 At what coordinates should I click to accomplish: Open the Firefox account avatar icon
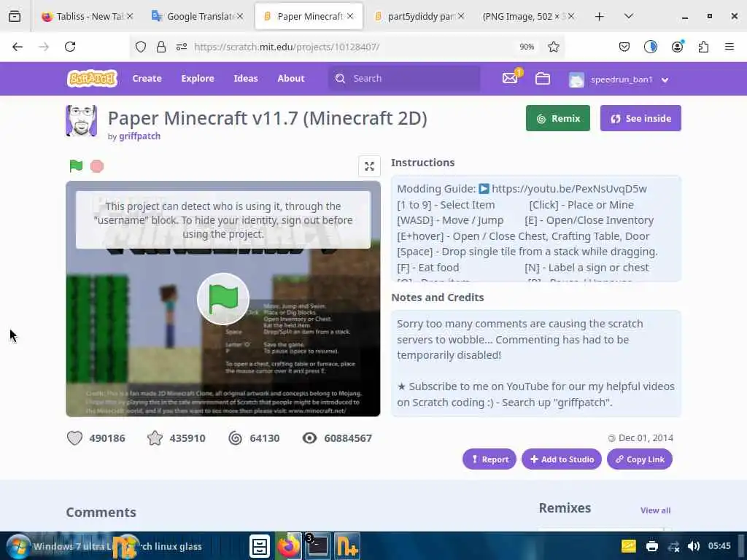[677, 47]
